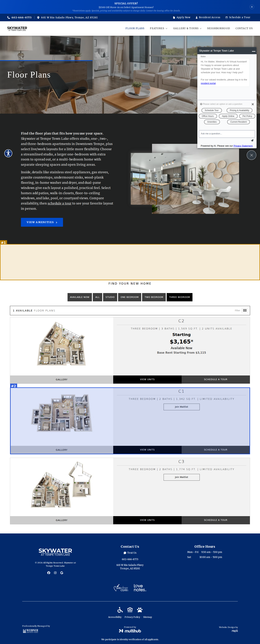The width and height of the screenshot is (260, 644).
Task: Minimize the Skywater chat window
Action: 253,51
